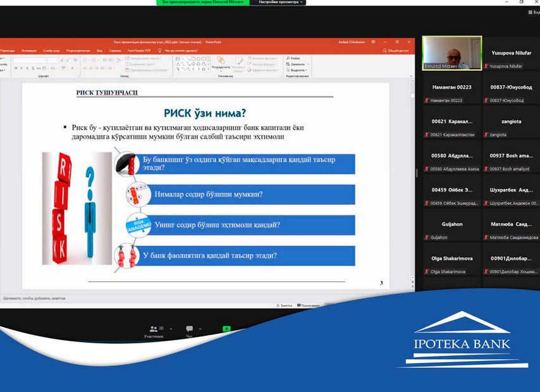Click the Вид view button in Zoom

coord(534,12)
